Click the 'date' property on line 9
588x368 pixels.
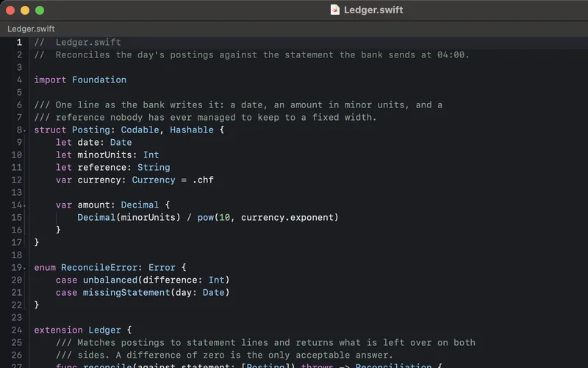coord(88,142)
